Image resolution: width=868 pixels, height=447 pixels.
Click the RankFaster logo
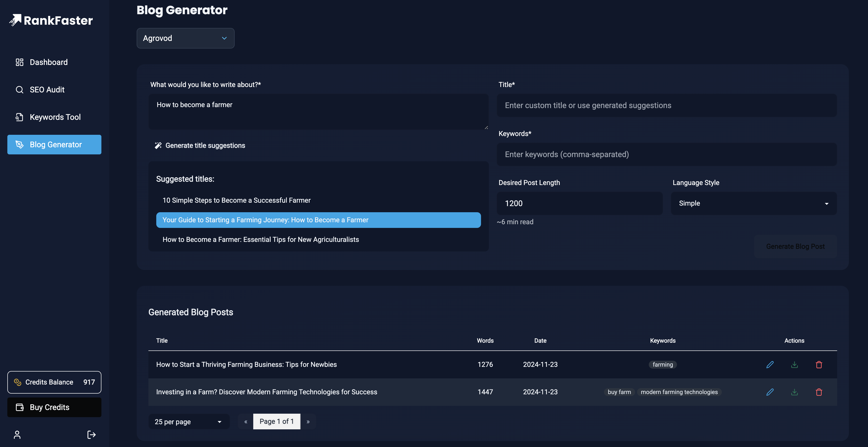(x=51, y=20)
